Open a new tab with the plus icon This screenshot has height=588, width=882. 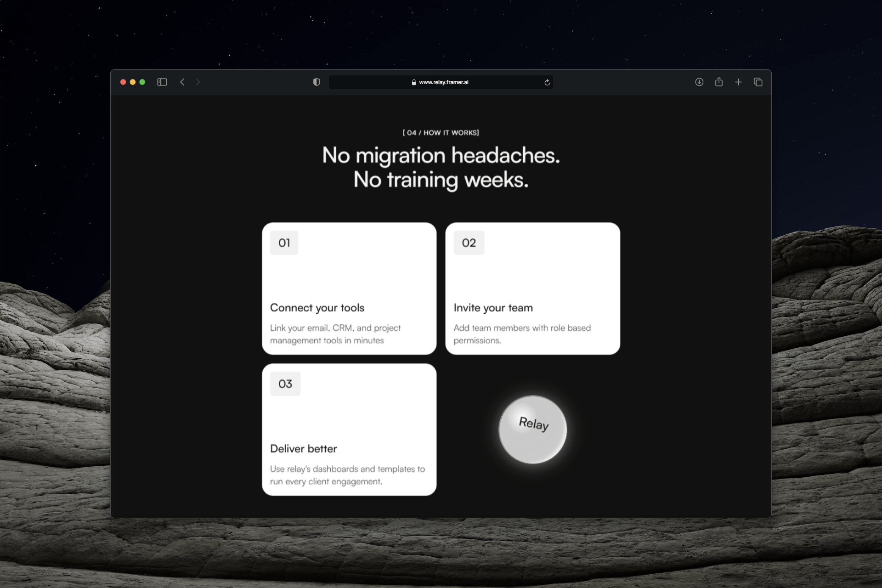738,82
